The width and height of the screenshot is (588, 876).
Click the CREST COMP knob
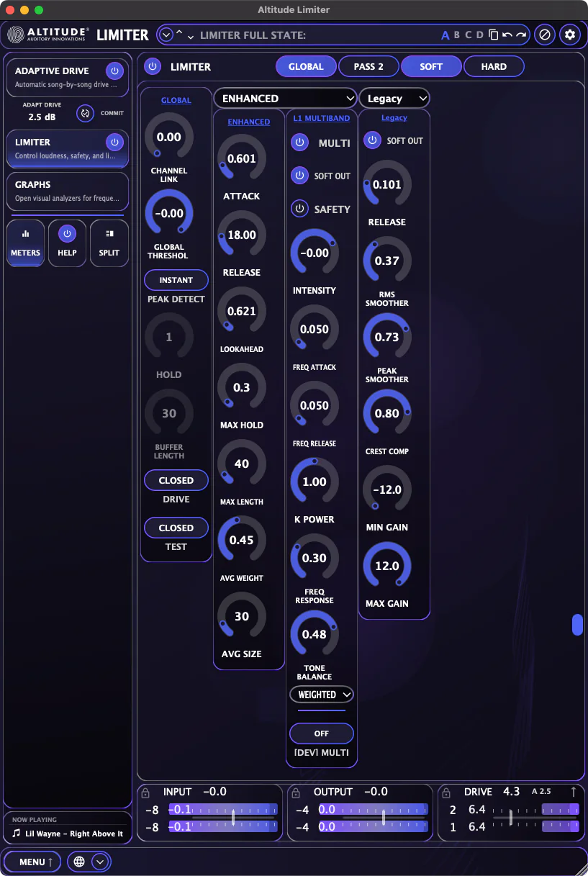(x=387, y=413)
